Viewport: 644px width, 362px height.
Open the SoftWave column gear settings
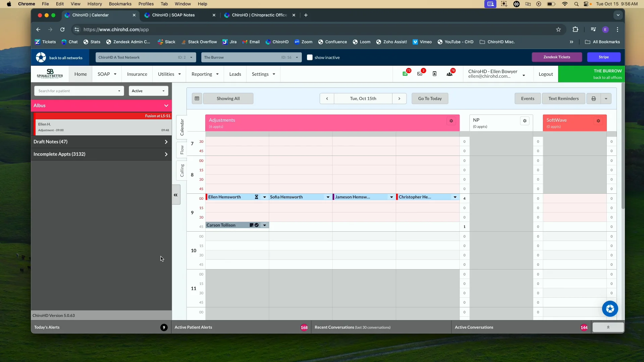pyautogui.click(x=598, y=121)
